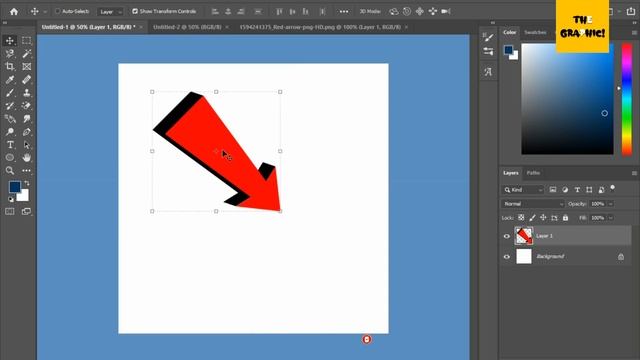Image resolution: width=640 pixels, height=360 pixels.
Task: Filter layers by adjustment layers
Action: tap(565, 190)
